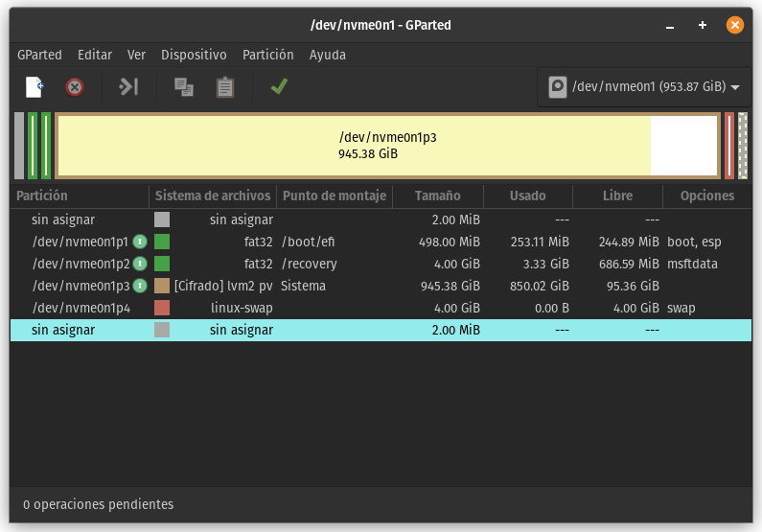Sort by Libre column header
762x532 pixels.
click(617, 196)
